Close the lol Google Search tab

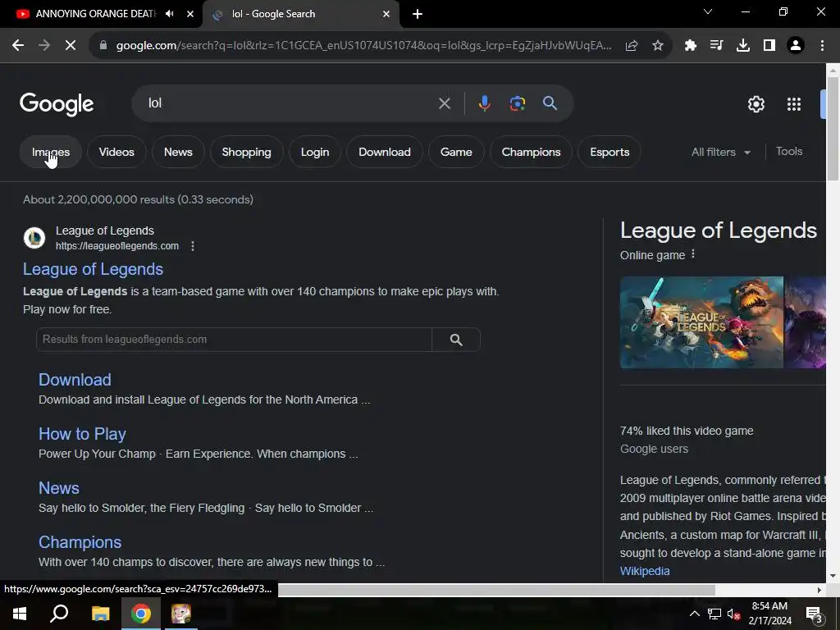(x=386, y=14)
